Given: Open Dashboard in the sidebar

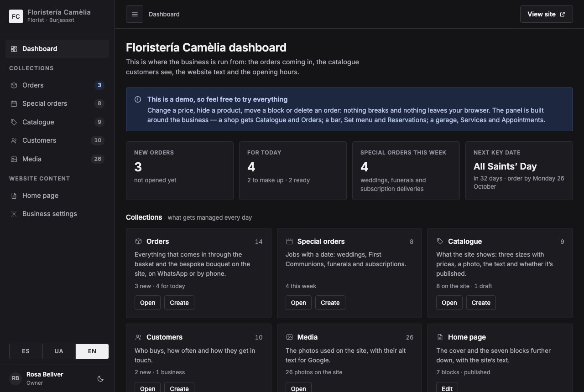Looking at the screenshot, I should pos(57,49).
